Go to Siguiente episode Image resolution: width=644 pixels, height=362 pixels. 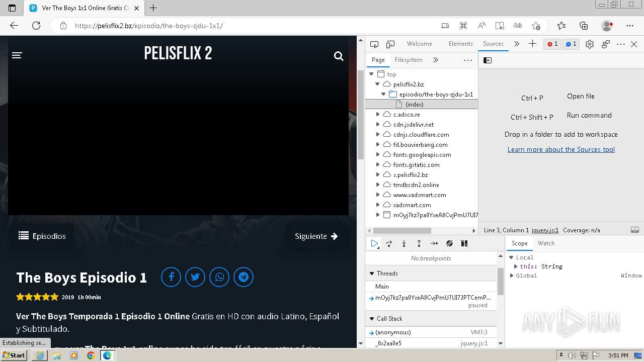316,236
